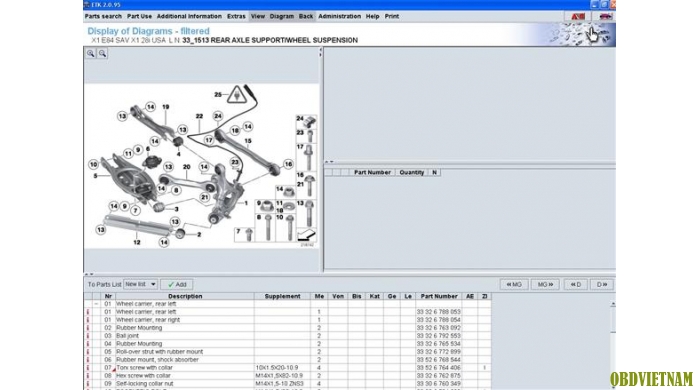Click the arrow icon at bottom of diagram legend
700x390 pixels.
coord(306,235)
